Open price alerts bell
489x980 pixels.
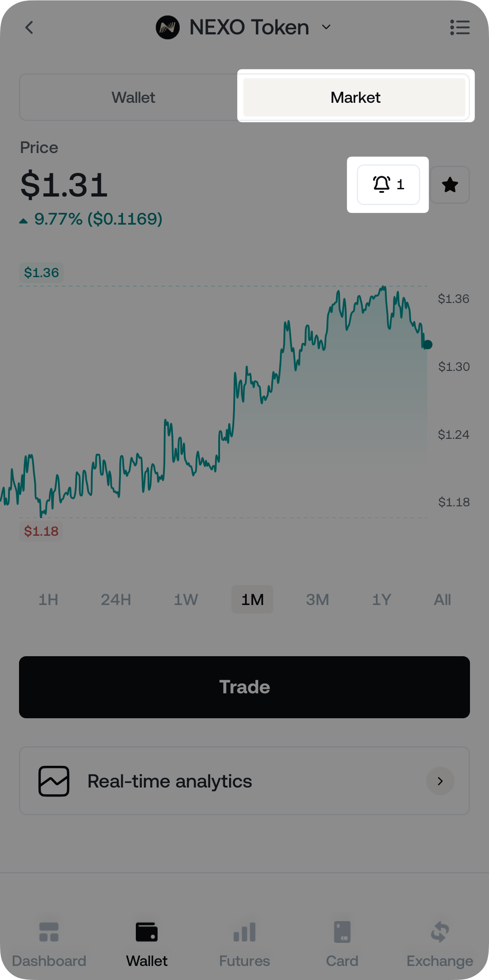pos(388,185)
